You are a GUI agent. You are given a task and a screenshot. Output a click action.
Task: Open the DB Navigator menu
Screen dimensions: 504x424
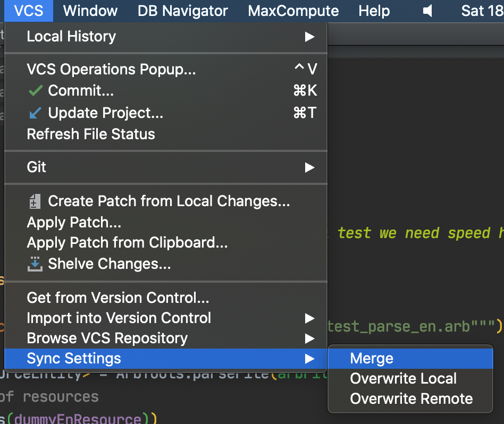[x=182, y=10]
